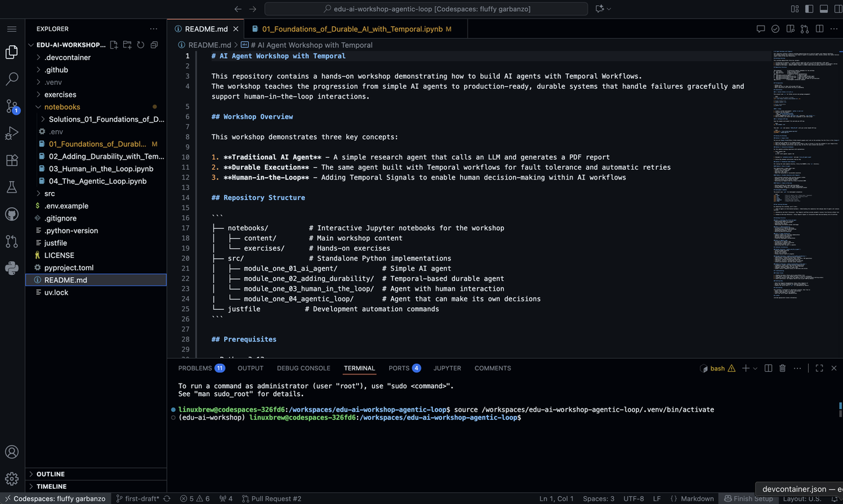
Task: Open changes compare icon in editor toolbar
Action: coord(804,29)
